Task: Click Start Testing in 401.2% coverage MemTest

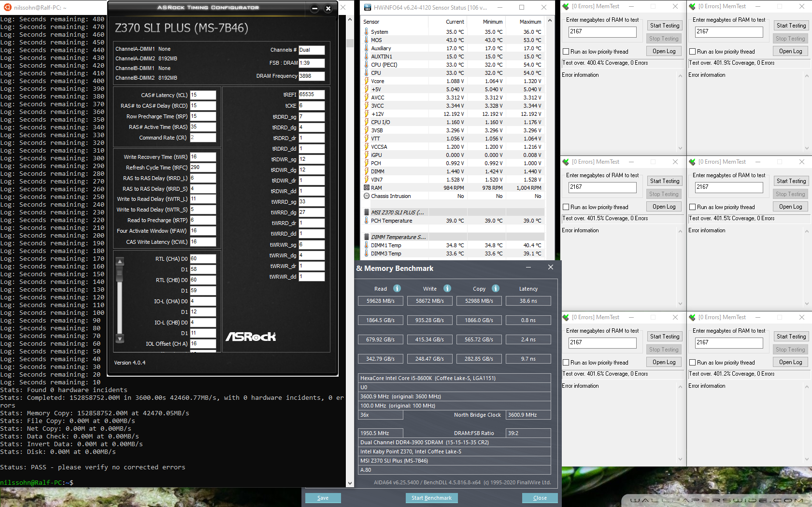Action: pos(791,337)
